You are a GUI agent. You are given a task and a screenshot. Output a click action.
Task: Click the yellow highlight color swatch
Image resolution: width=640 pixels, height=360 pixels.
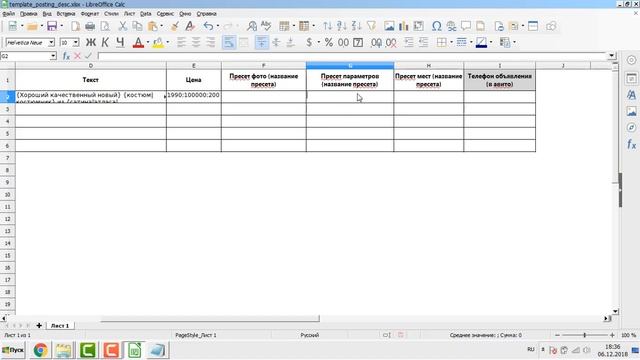158,42
